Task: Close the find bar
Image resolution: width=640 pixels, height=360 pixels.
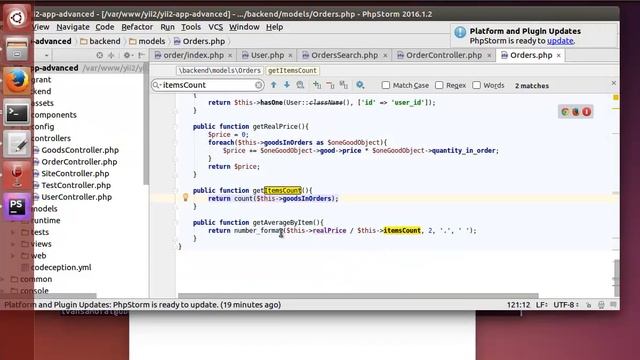Action: click(614, 83)
